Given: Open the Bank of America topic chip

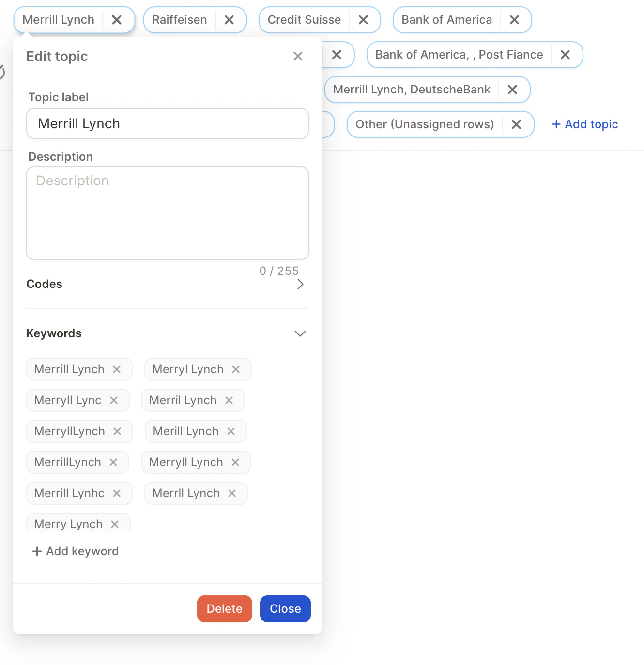Looking at the screenshot, I should pos(446,20).
